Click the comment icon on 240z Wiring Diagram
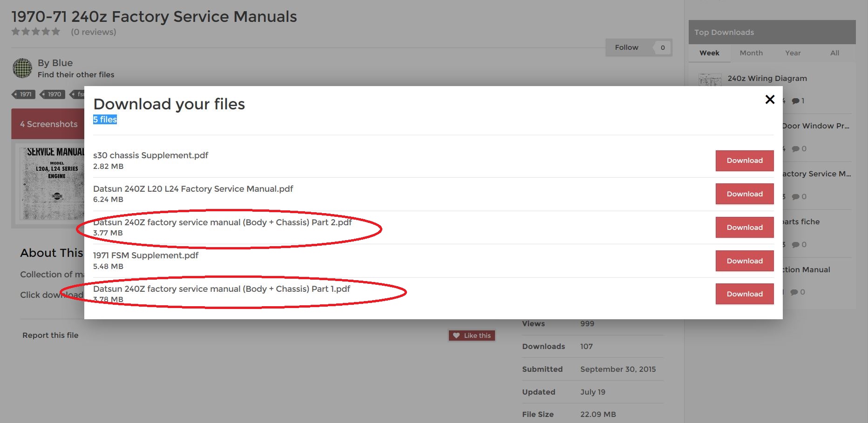The width and height of the screenshot is (868, 423). pos(795,101)
